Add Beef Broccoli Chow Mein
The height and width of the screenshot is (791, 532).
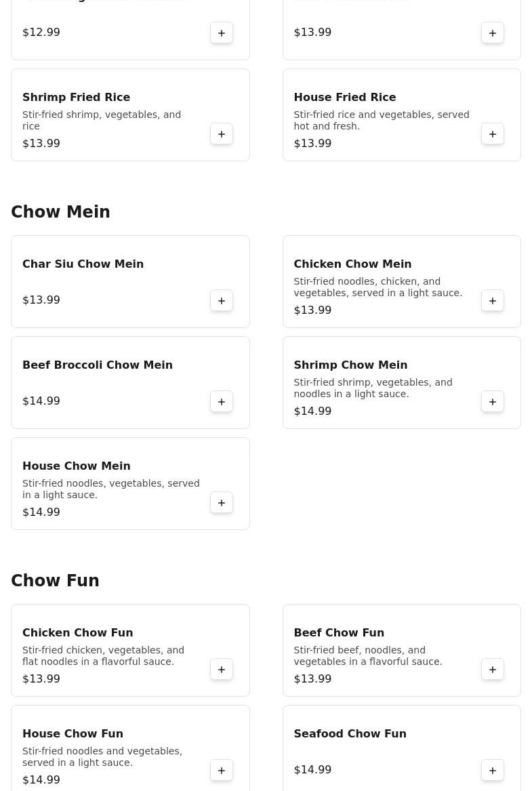pos(222,402)
